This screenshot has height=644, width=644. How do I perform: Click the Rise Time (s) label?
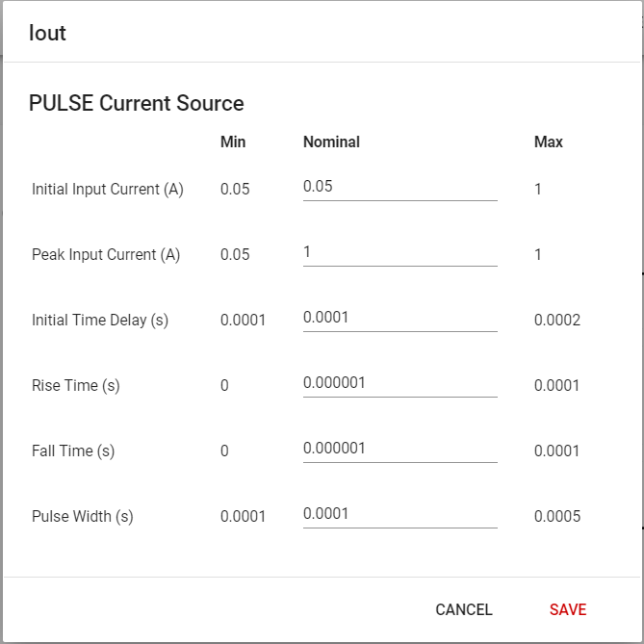click(76, 386)
